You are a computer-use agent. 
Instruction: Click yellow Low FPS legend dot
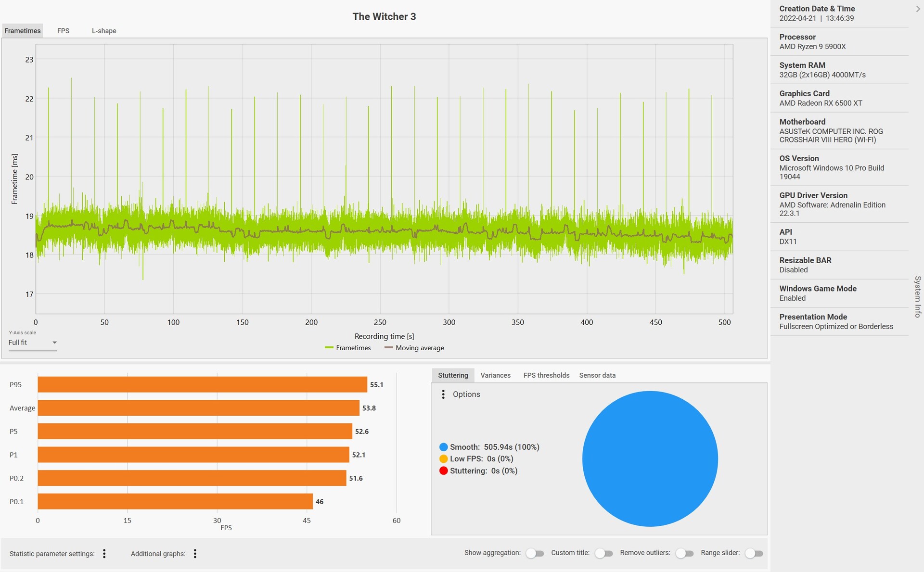coord(443,458)
